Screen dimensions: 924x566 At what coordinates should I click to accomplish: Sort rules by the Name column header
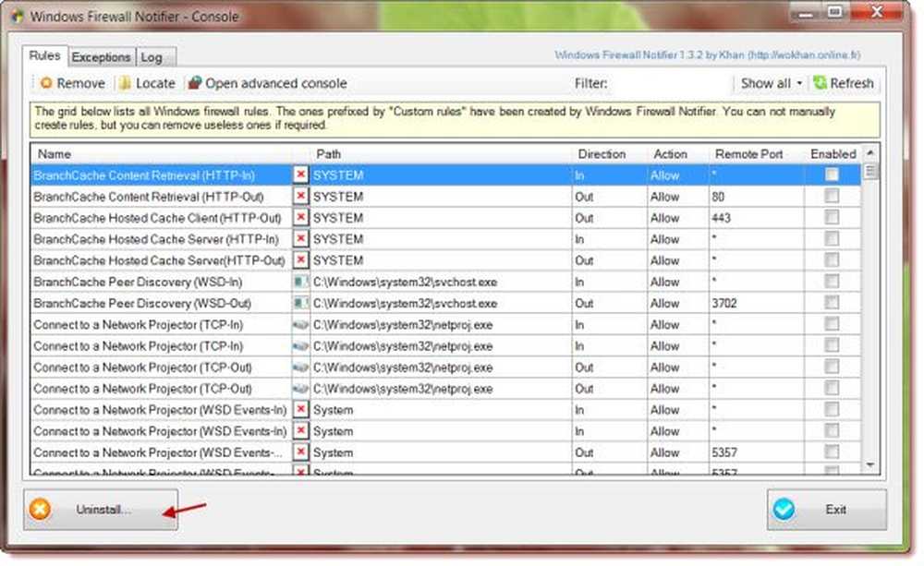(x=54, y=154)
